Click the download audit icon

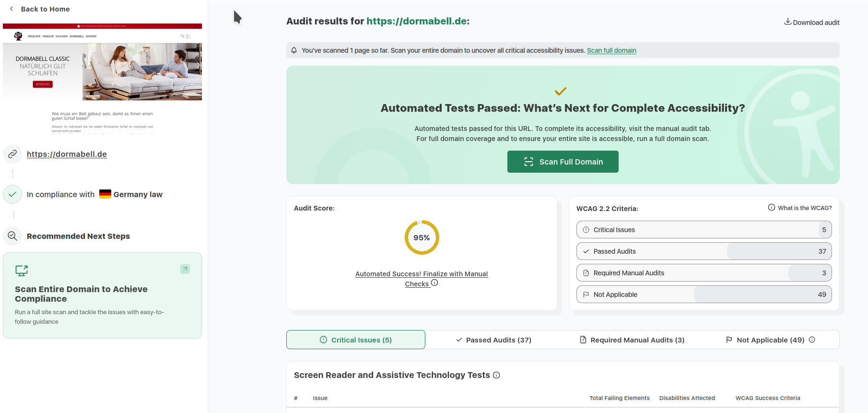click(x=787, y=22)
